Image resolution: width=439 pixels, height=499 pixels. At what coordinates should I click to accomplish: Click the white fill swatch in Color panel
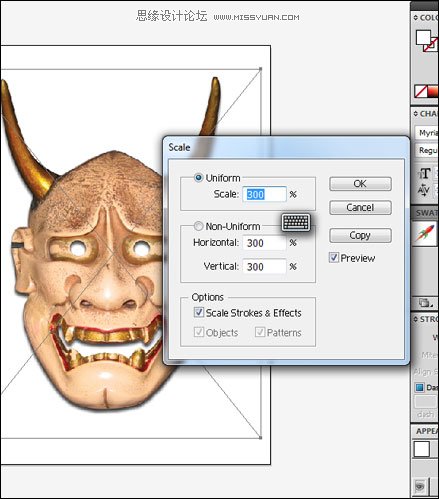[x=423, y=37]
